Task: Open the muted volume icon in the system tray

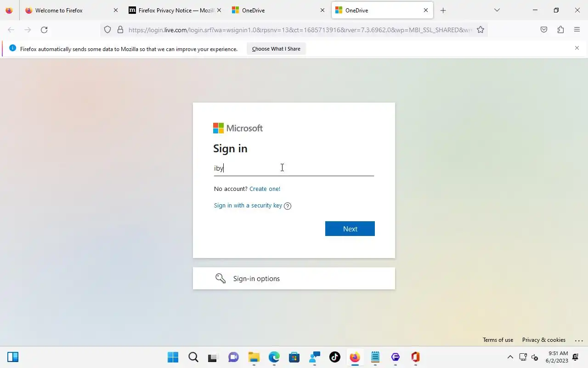Action: click(535, 357)
